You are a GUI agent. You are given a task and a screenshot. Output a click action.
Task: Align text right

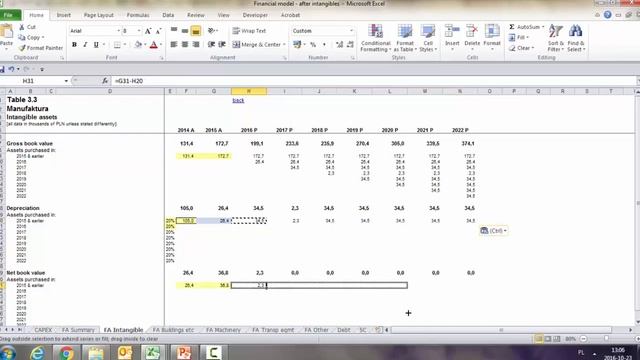pos(196,44)
